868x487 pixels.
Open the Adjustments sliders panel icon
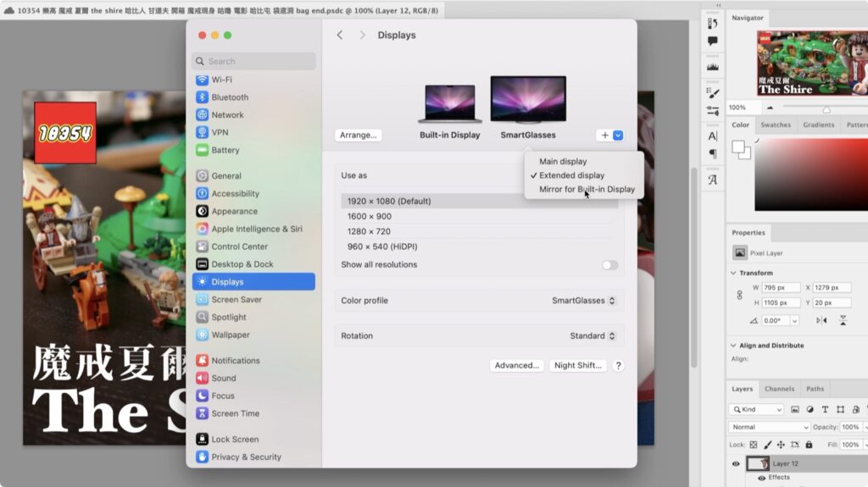pyautogui.click(x=712, y=111)
